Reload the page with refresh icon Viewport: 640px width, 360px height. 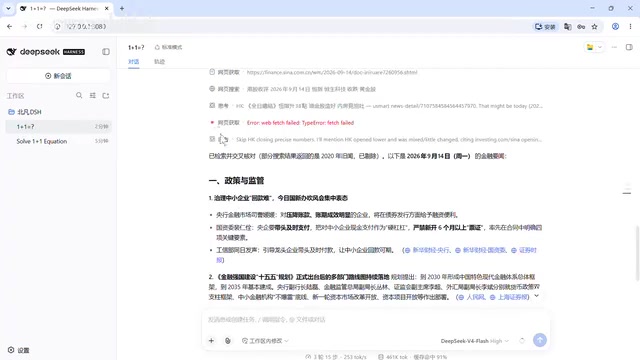(x=40, y=27)
